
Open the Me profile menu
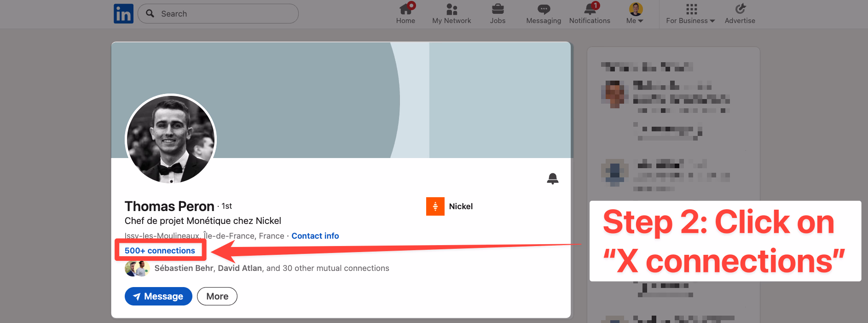click(635, 13)
